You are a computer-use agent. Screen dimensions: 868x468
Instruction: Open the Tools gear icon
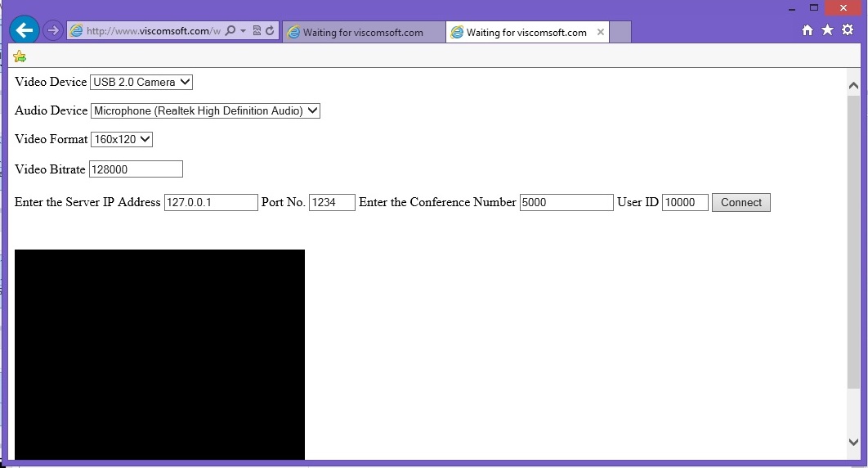coord(848,30)
